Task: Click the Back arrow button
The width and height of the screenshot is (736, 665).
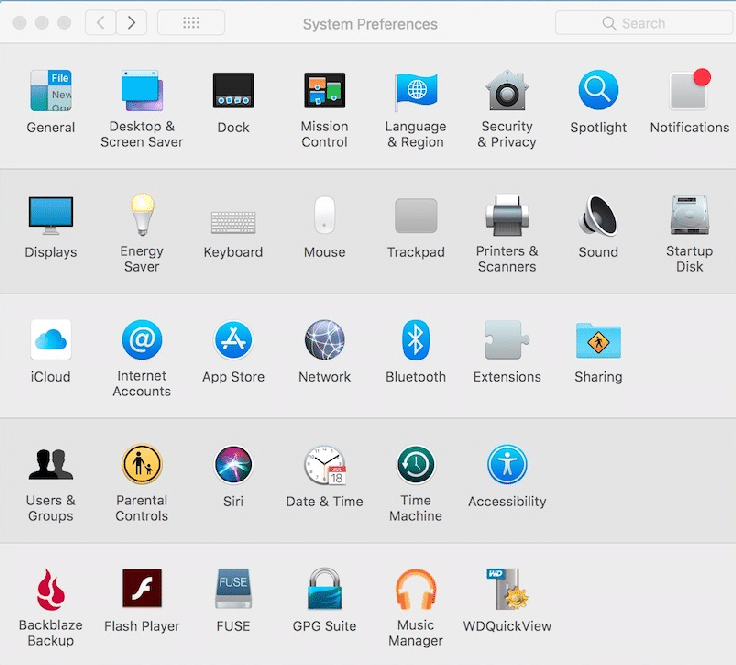Action: tap(100, 23)
